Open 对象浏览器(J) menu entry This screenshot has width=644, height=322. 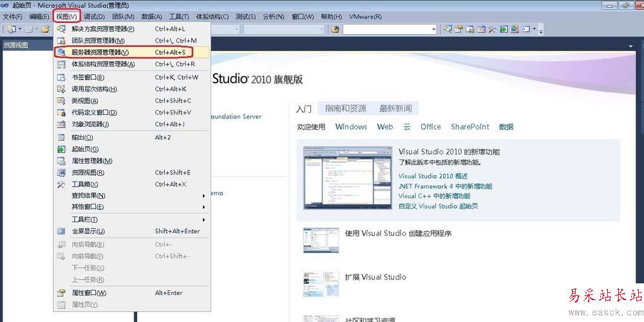coord(132,124)
